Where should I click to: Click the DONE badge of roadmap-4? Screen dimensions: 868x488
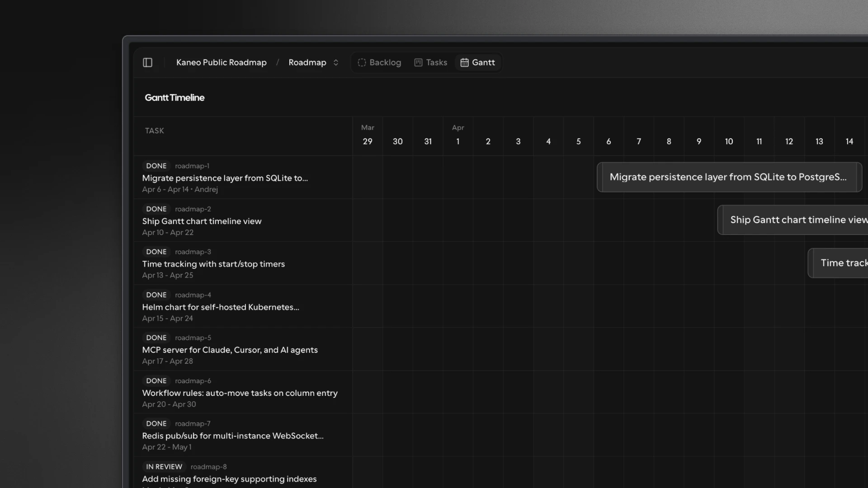[x=156, y=295]
